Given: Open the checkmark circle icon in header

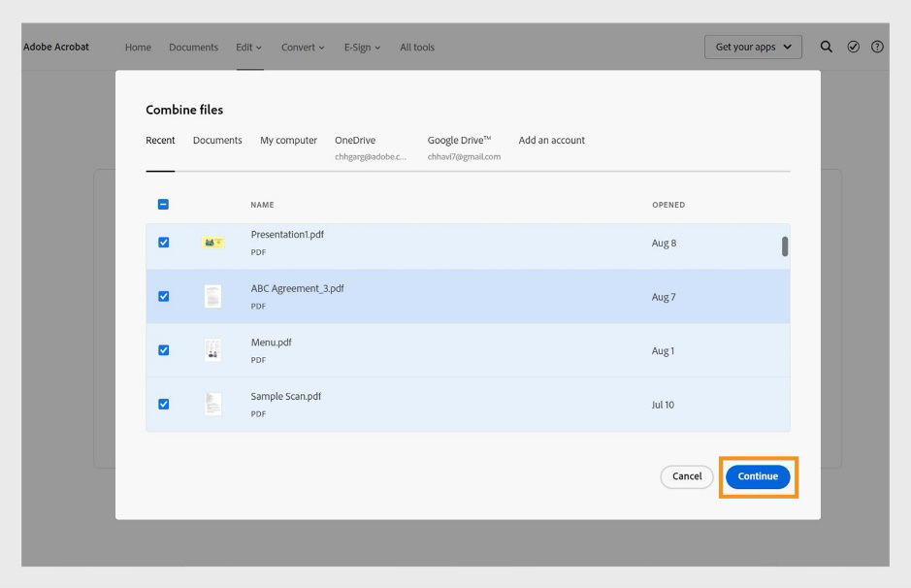Looking at the screenshot, I should pyautogui.click(x=853, y=47).
